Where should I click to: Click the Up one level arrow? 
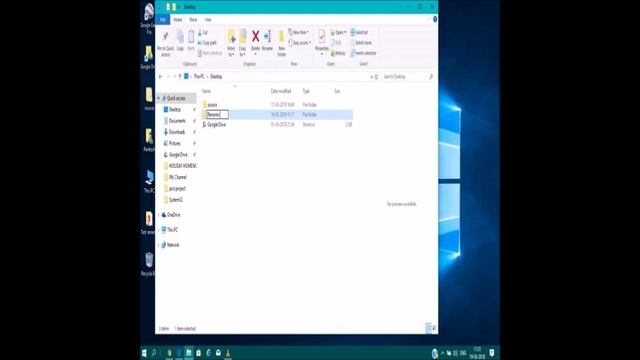click(180, 76)
